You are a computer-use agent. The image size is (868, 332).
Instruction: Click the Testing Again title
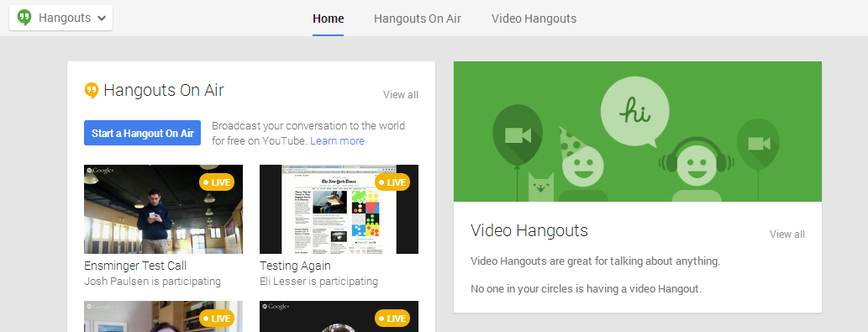tap(295, 266)
